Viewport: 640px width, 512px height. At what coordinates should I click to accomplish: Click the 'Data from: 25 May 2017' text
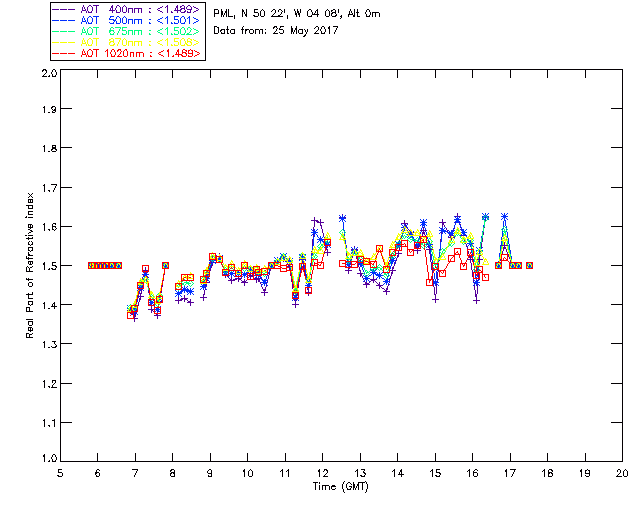coord(276,31)
